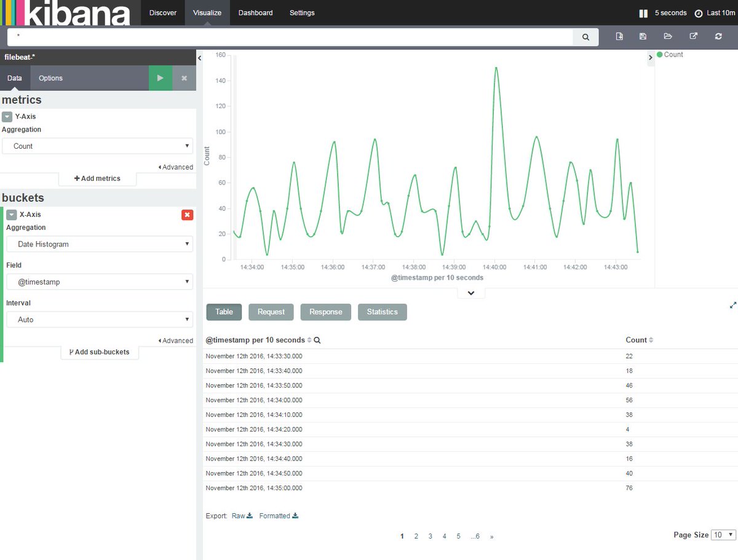
Task: Switch to the Data tab
Action: click(x=15, y=78)
